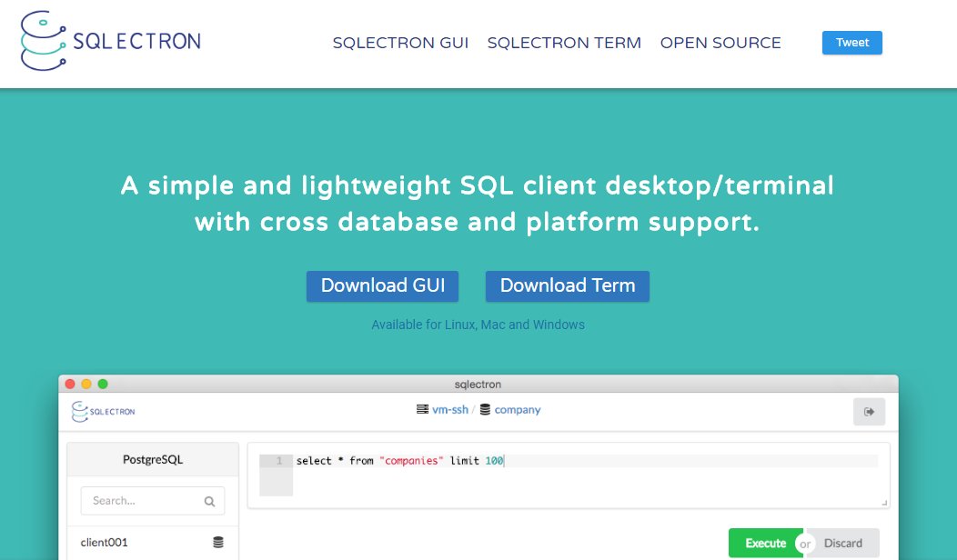Viewport: 957px width, 560px height.
Task: Click the PostgreSQL sidebar header
Action: click(x=153, y=459)
